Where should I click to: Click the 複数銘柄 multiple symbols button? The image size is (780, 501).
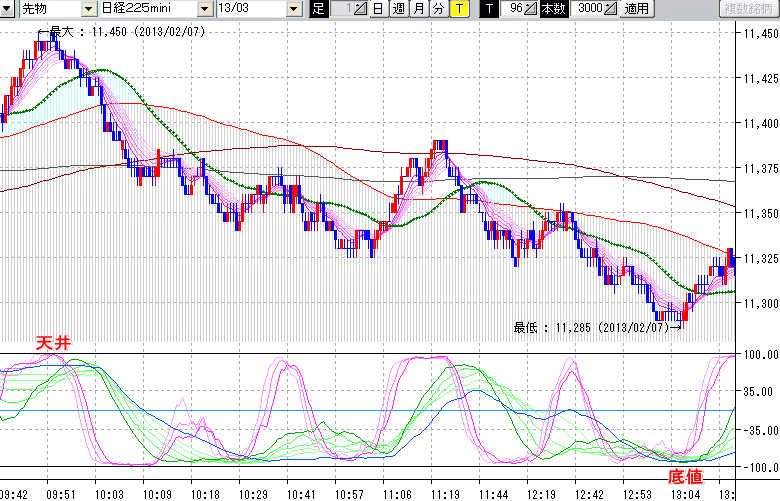click(x=749, y=9)
